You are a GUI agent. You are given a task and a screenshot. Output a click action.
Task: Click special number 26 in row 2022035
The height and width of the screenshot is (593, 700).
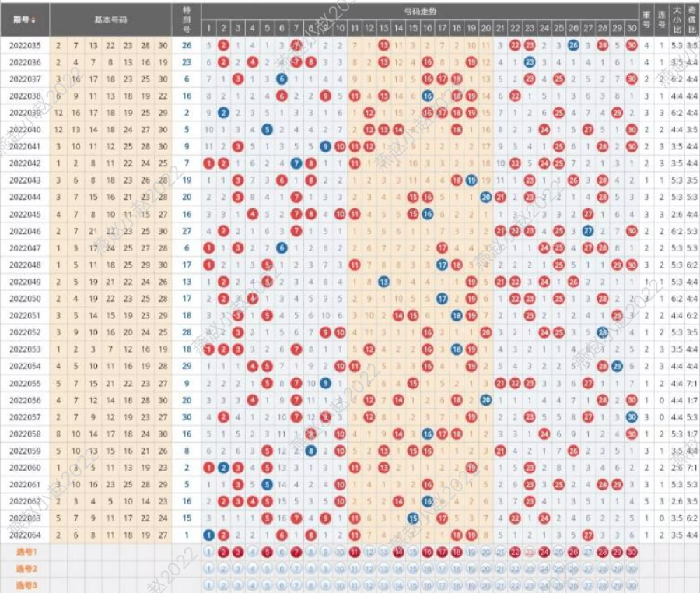pos(187,45)
